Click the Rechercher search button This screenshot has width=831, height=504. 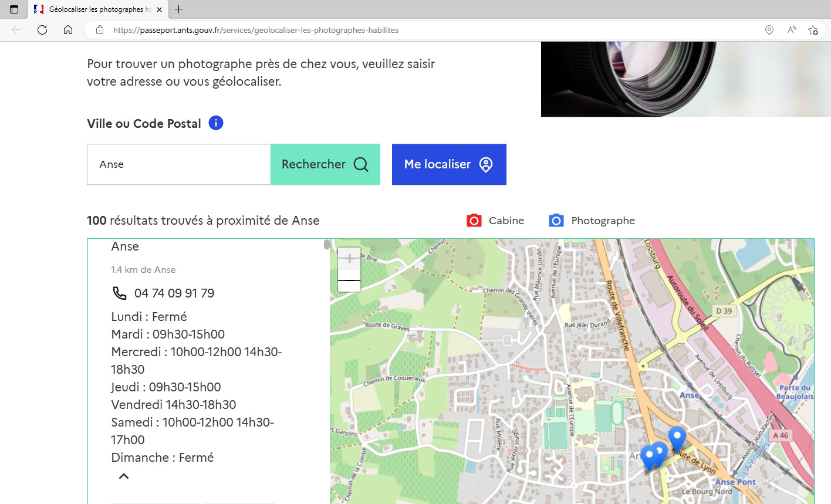pyautogui.click(x=325, y=164)
